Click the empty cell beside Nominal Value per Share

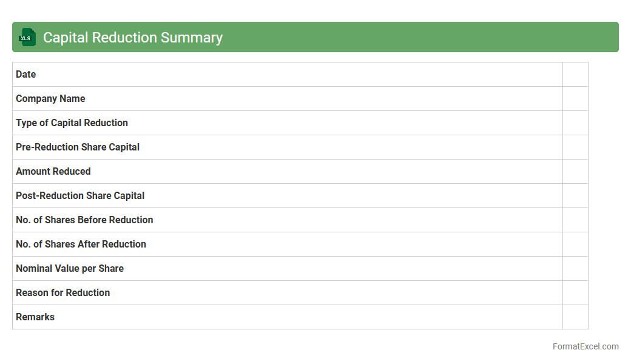[x=575, y=269]
